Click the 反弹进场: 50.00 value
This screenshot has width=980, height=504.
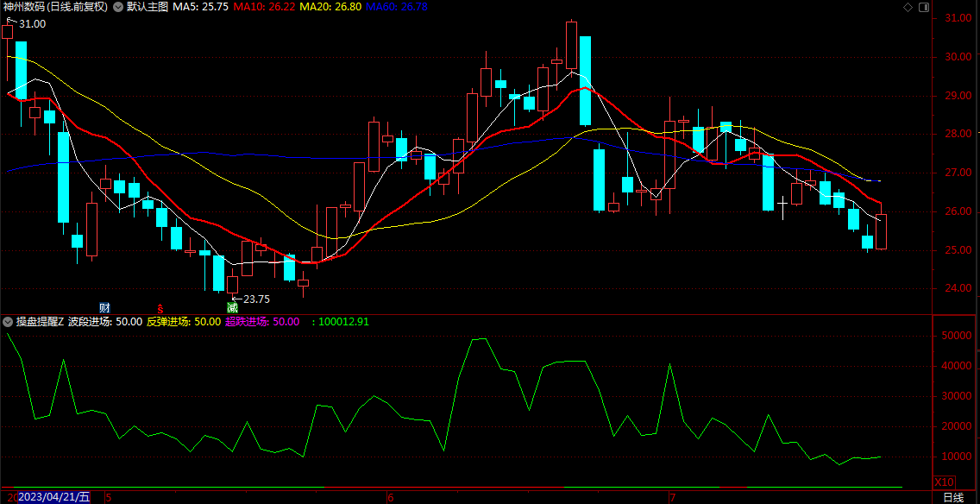click(x=184, y=322)
